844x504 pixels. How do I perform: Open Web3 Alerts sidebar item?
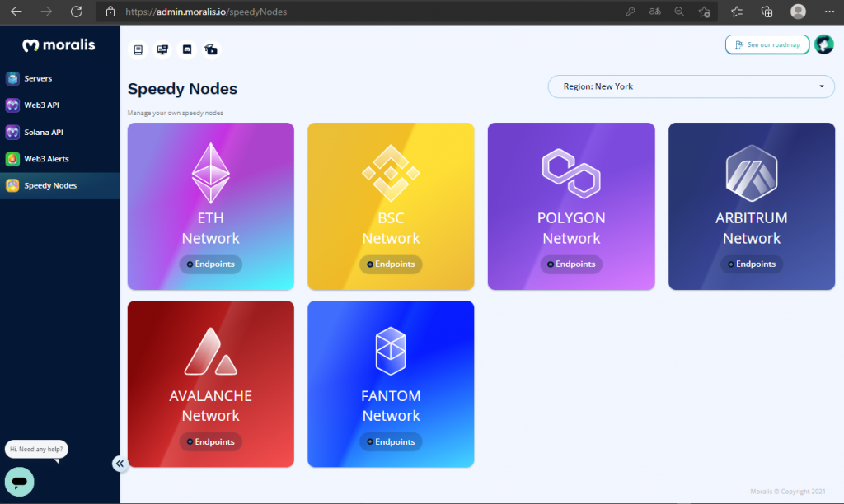46,159
